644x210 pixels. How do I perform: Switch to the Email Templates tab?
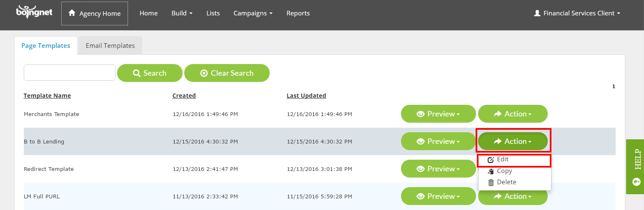tap(110, 46)
